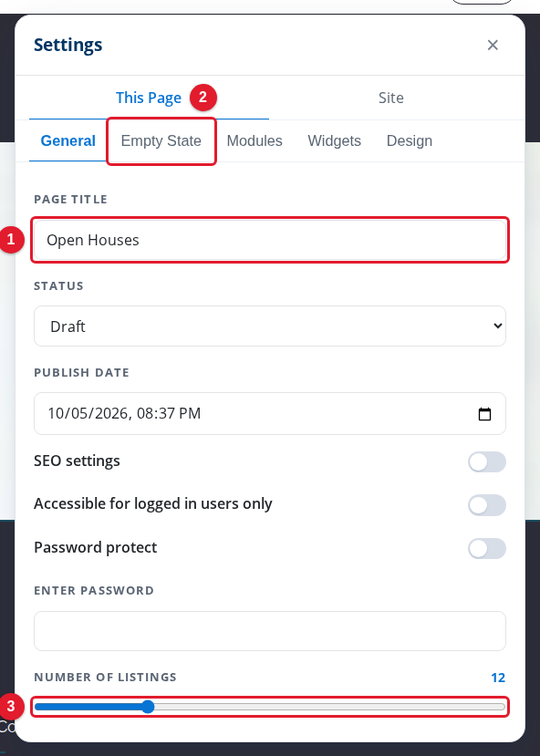
Task: Click the Page Title field containing Open Houses
Action: pyautogui.click(x=270, y=240)
